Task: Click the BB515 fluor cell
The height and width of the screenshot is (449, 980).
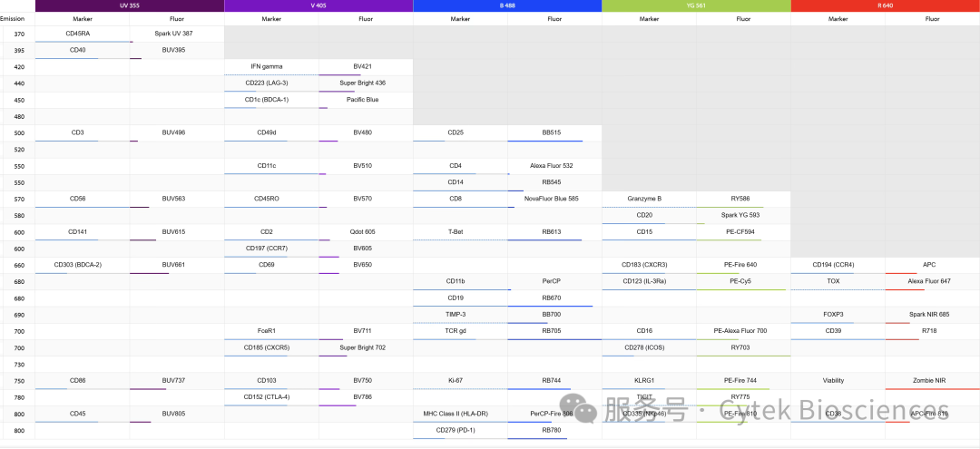Action: pos(555,133)
